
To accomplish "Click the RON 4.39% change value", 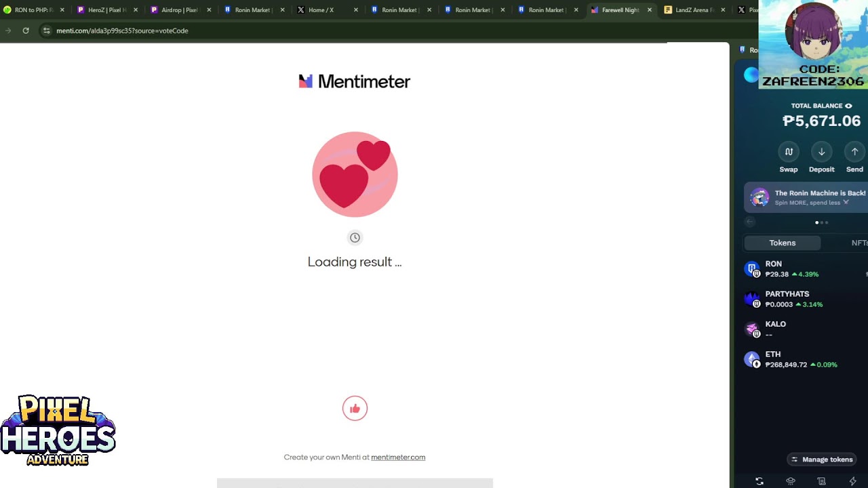I will point(806,274).
